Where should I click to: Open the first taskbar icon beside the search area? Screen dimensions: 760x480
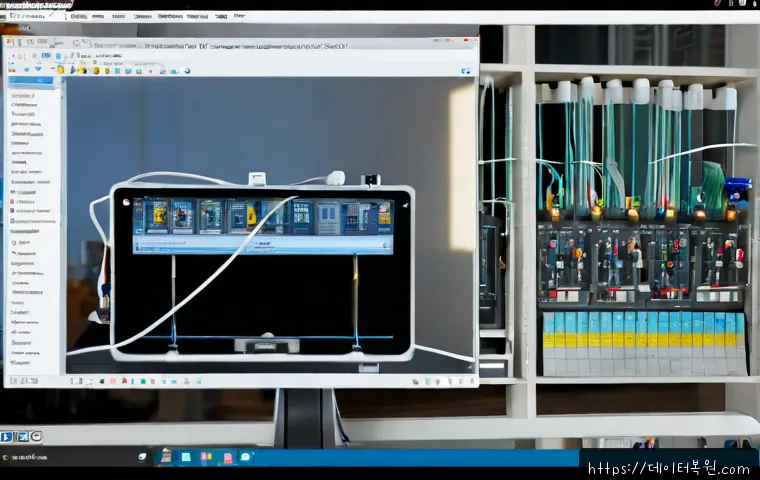pos(166,456)
